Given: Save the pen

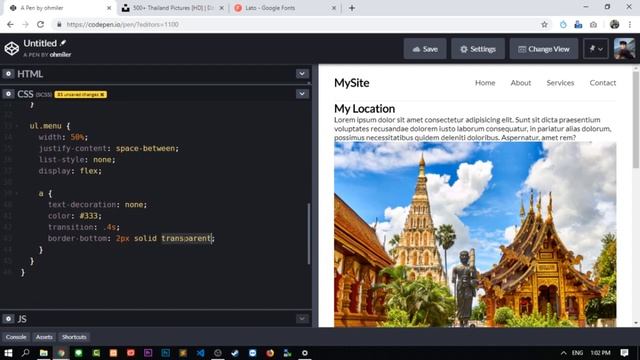Looking at the screenshot, I should tap(425, 49).
